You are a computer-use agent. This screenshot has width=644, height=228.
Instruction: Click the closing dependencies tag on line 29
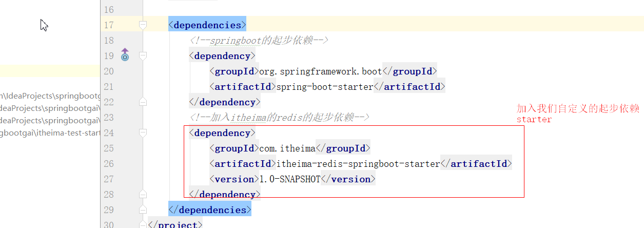point(209,210)
